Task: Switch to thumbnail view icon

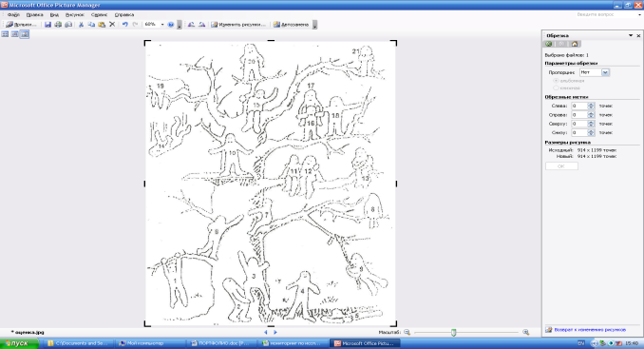Action: pyautogui.click(x=5, y=34)
